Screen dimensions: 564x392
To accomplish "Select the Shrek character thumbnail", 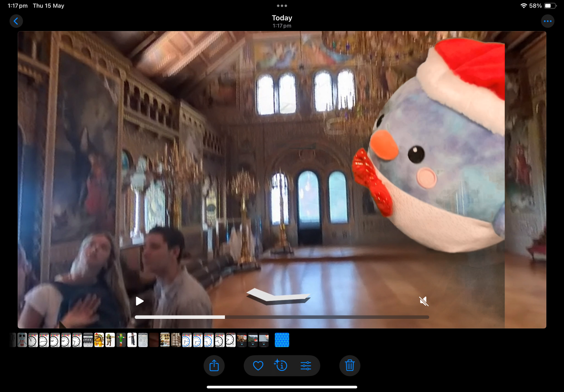I will point(110,340).
